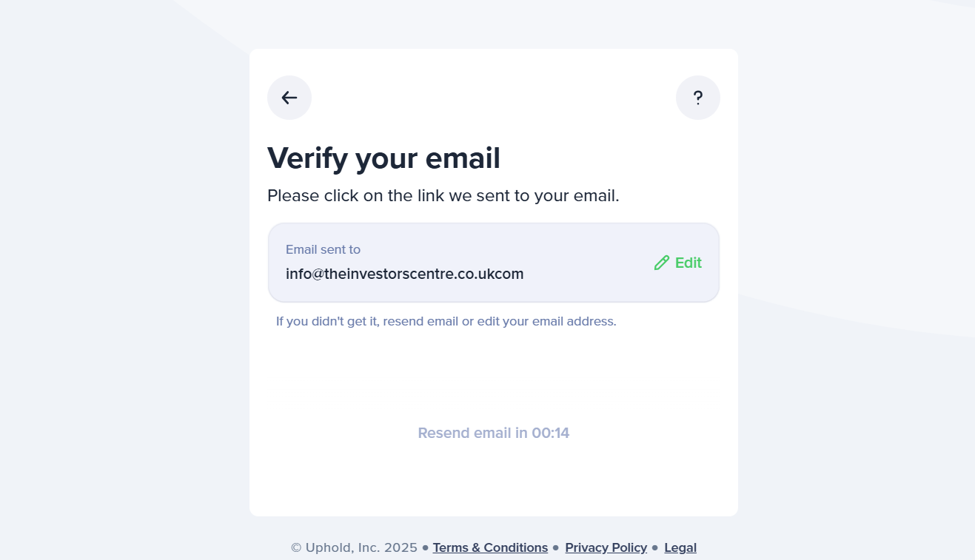
Task: Click the info@theinvestorscentre email address text
Action: coord(405,274)
